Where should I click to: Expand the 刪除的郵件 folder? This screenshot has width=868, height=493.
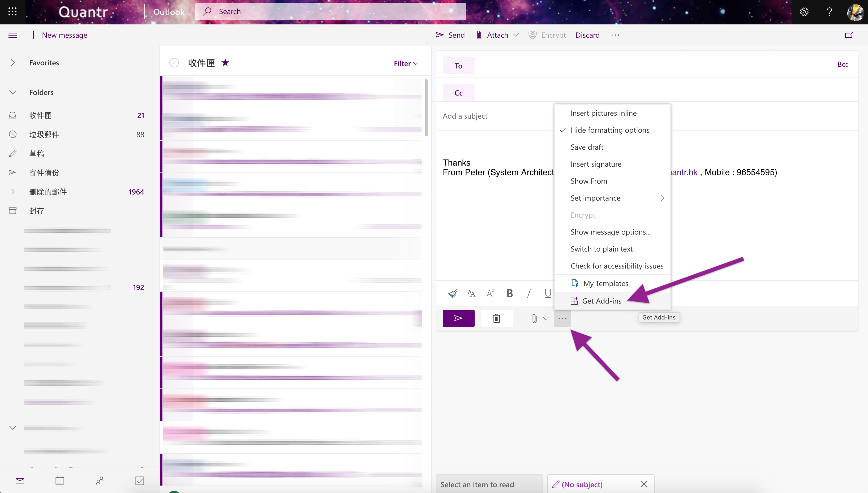tap(13, 192)
